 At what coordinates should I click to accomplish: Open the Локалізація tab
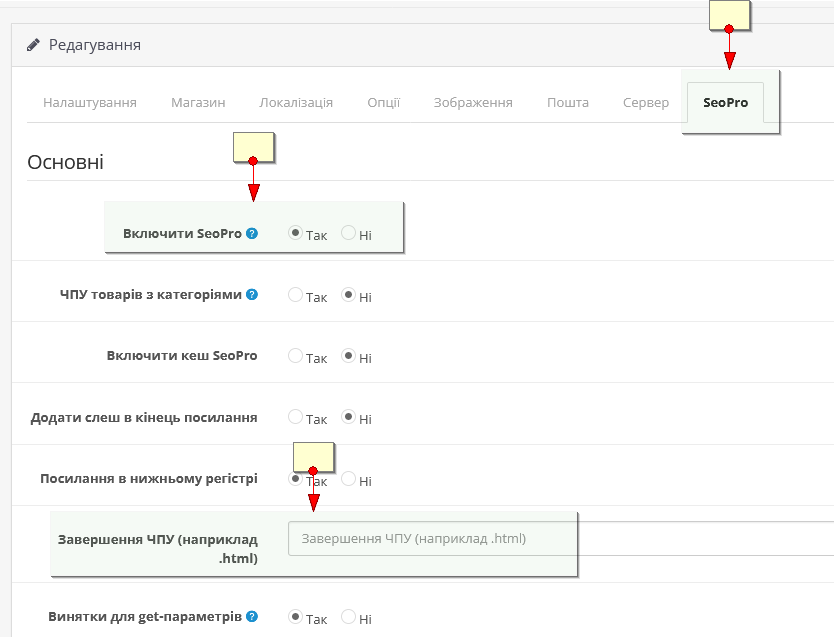pyautogui.click(x=296, y=103)
